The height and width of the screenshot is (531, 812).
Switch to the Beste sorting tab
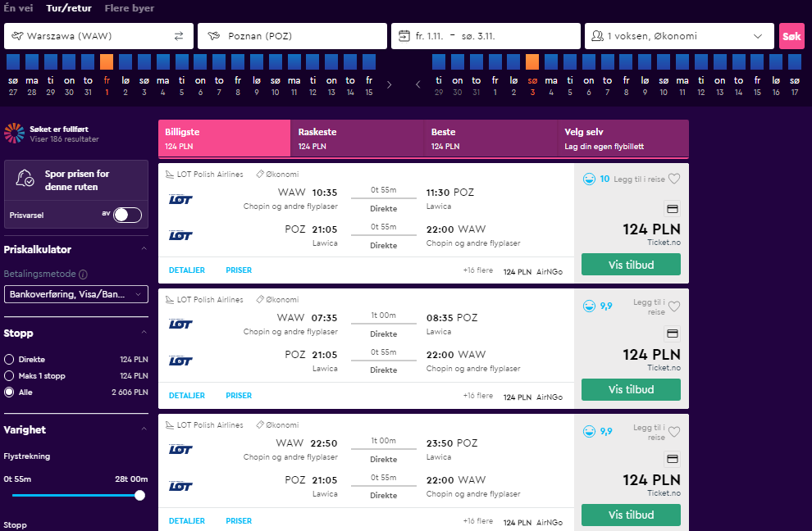490,138
